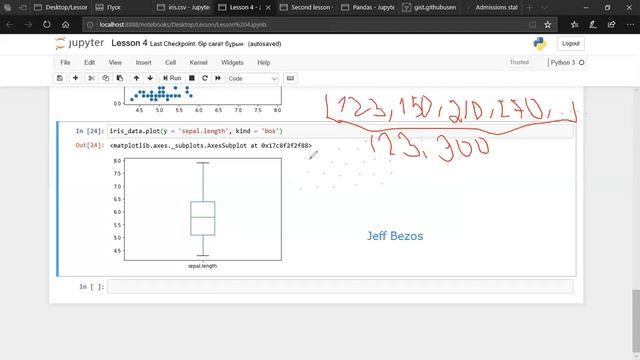The image size is (640, 360).
Task: Switch to the Second lesson tab
Action: click(307, 7)
